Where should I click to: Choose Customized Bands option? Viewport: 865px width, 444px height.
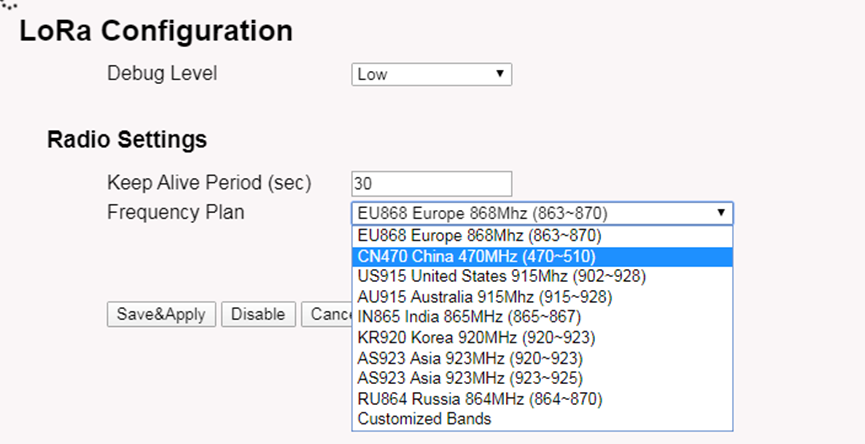tap(542, 419)
